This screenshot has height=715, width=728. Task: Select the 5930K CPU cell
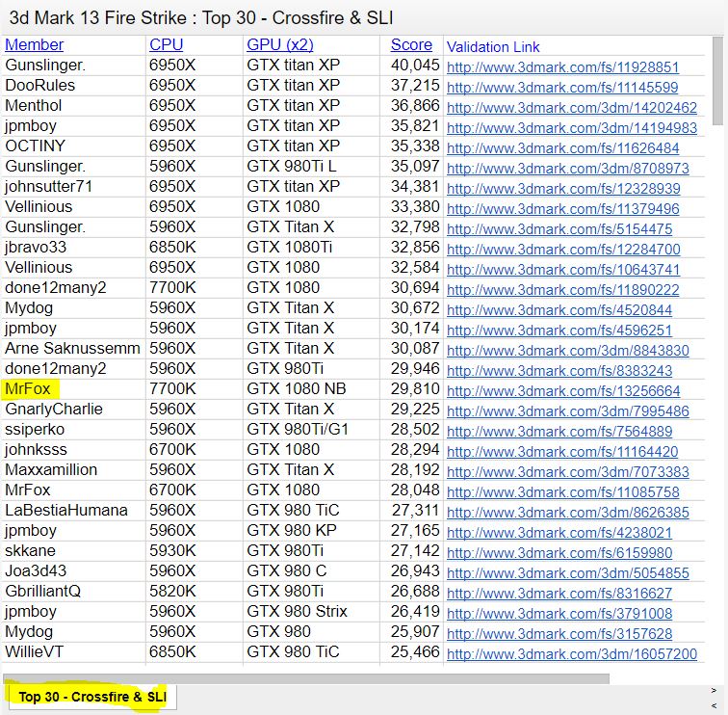[195, 550]
